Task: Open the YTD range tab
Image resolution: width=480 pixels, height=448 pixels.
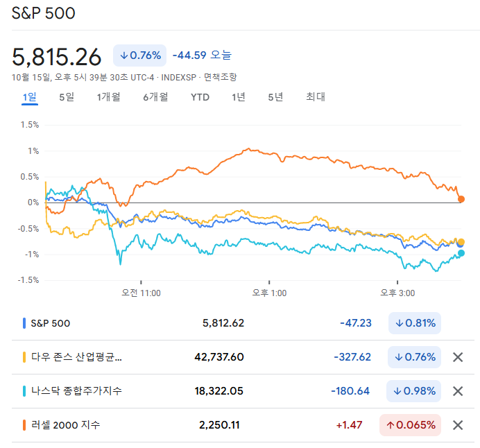Action: (x=200, y=97)
